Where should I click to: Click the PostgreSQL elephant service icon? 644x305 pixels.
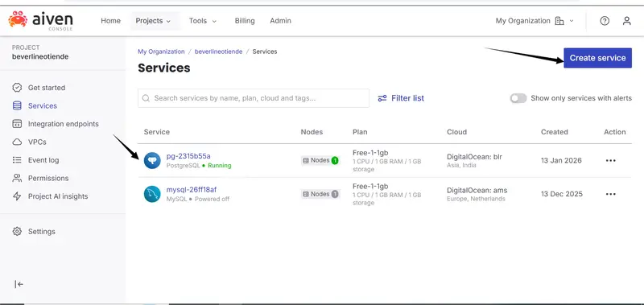[x=152, y=160]
